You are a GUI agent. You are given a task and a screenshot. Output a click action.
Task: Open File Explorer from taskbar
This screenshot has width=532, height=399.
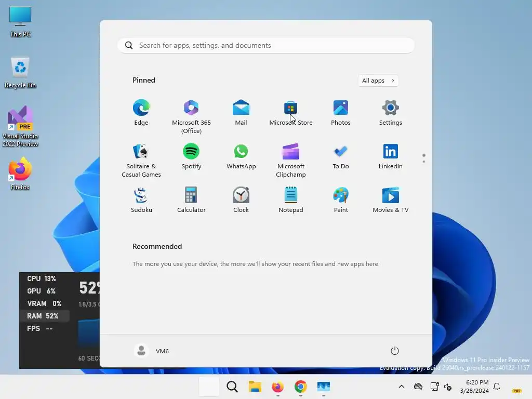click(255, 387)
